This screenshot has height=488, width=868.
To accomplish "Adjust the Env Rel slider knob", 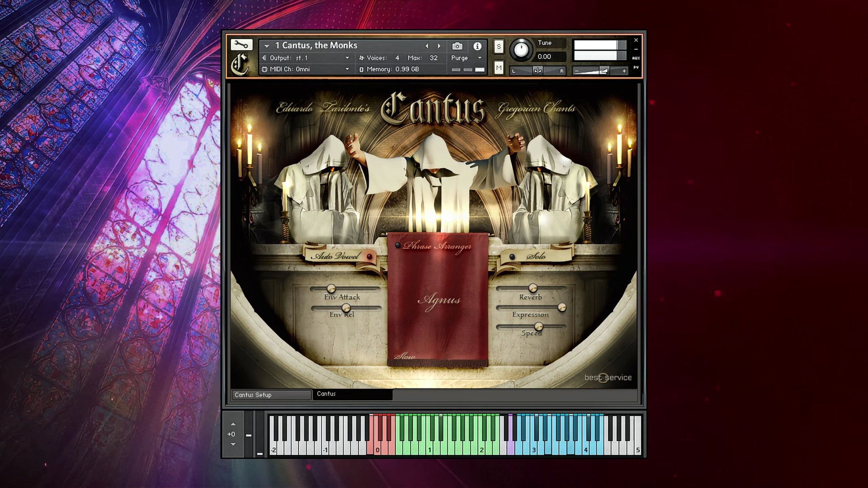I will click(346, 308).
